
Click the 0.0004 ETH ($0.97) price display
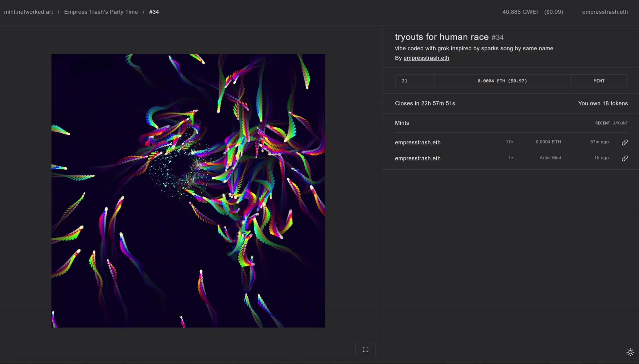click(502, 81)
